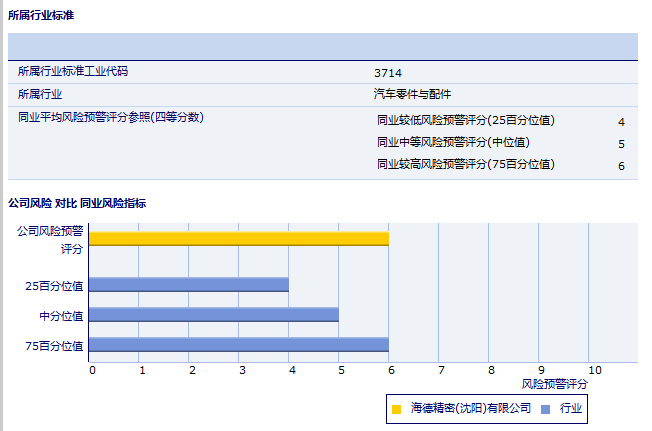Select the industry code value 3714
The height and width of the screenshot is (431, 652).
tap(388, 73)
